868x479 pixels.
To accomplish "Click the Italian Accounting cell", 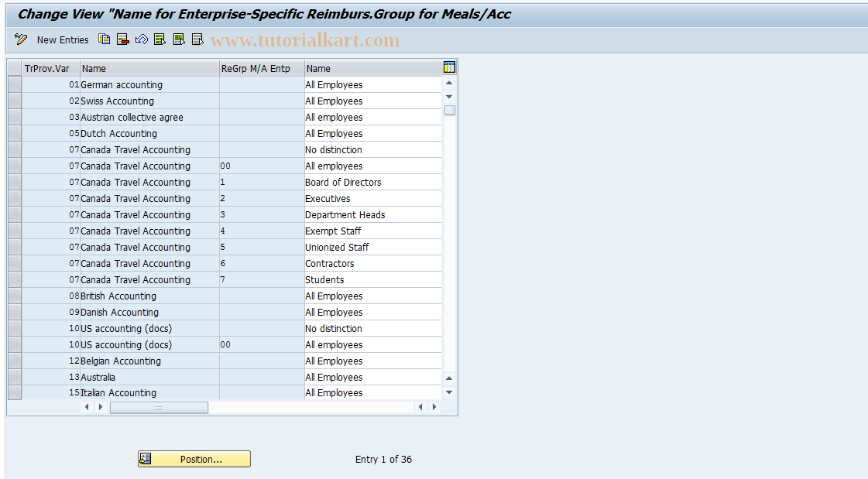I will pyautogui.click(x=149, y=392).
